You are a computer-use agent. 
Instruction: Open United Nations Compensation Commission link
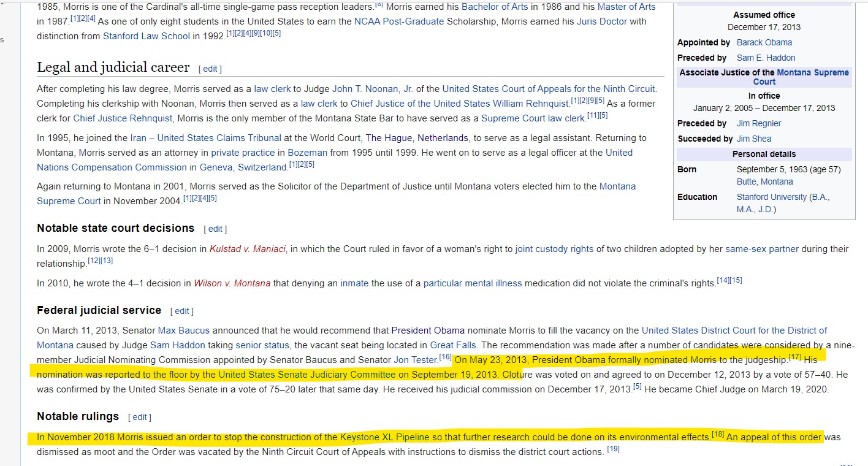tap(335, 159)
